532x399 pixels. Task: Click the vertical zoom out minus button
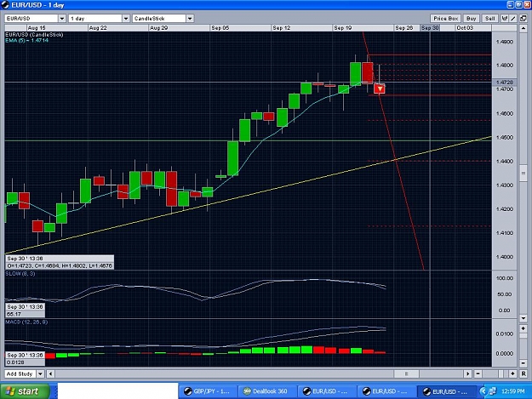(x=523, y=362)
